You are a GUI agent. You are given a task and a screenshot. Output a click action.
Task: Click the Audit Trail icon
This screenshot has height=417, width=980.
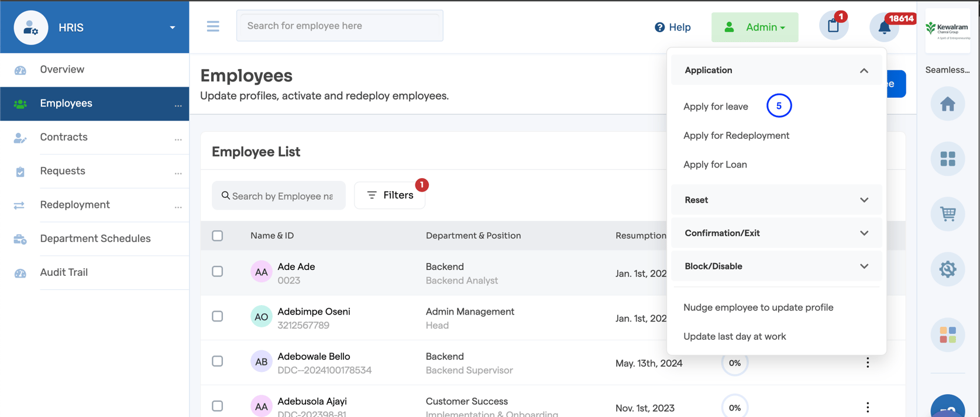[x=20, y=273]
